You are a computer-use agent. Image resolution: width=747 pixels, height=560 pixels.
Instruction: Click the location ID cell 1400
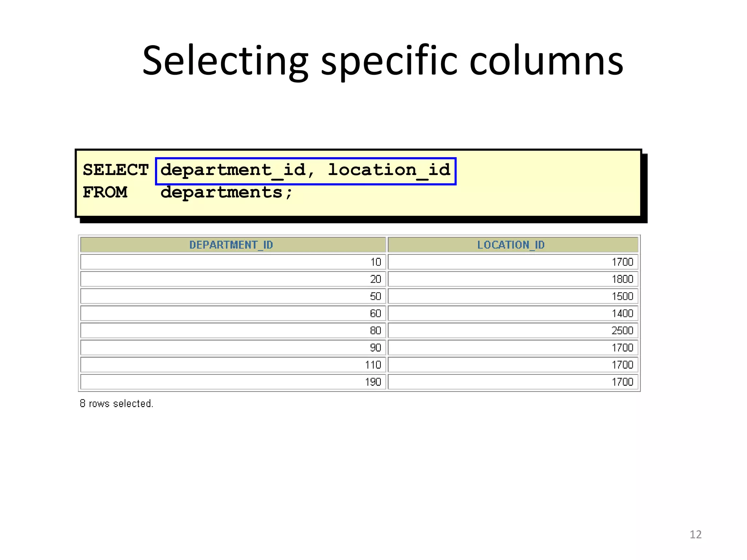coord(513,313)
